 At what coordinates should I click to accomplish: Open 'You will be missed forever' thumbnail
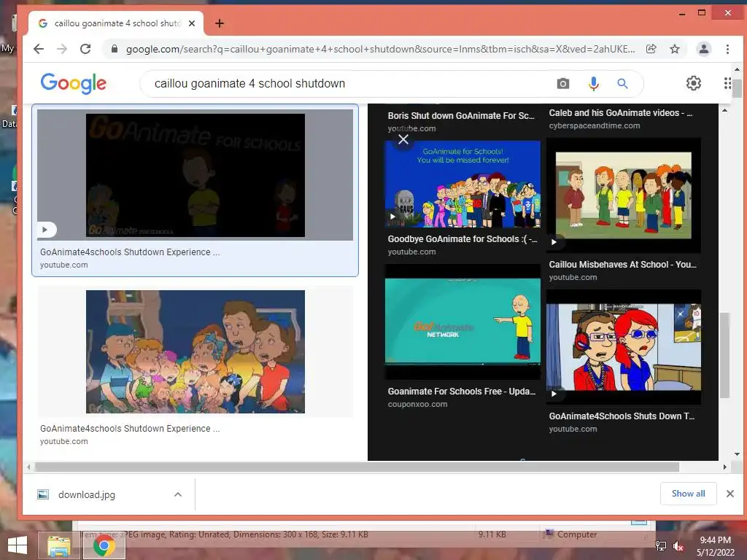462,184
